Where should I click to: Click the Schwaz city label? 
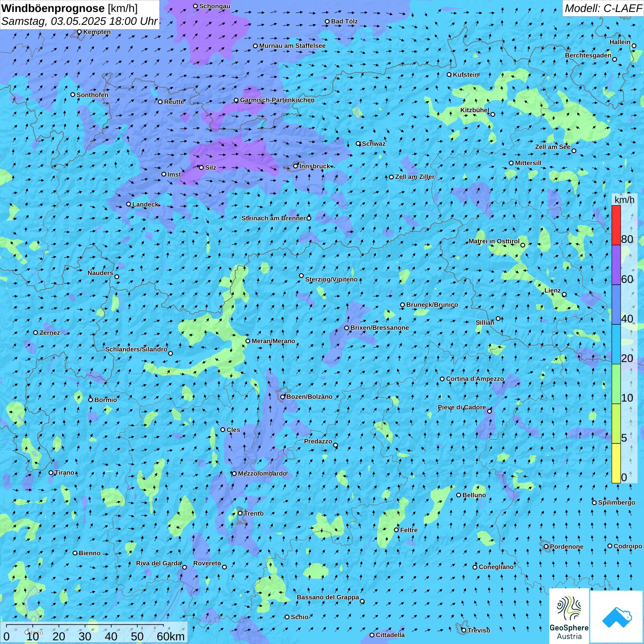(374, 144)
